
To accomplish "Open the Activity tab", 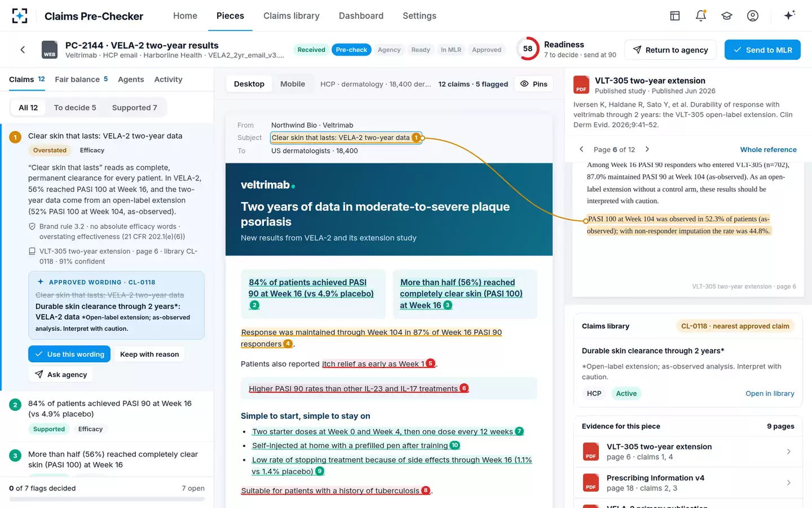I will click(x=169, y=80).
